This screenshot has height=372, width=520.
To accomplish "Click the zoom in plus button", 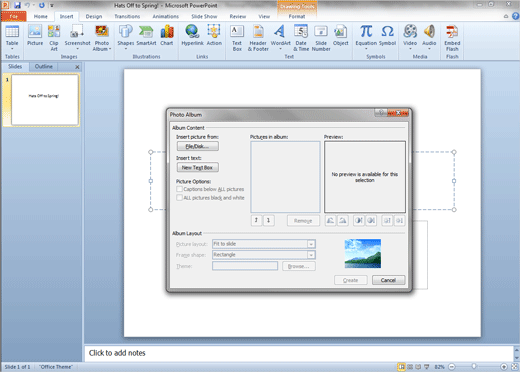I will click(504, 367).
